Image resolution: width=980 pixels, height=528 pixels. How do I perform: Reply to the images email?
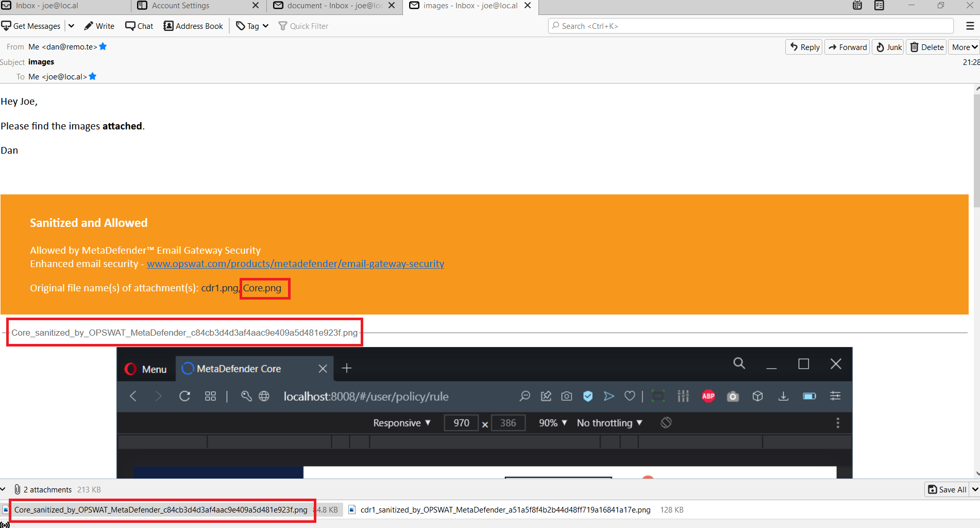tap(804, 47)
